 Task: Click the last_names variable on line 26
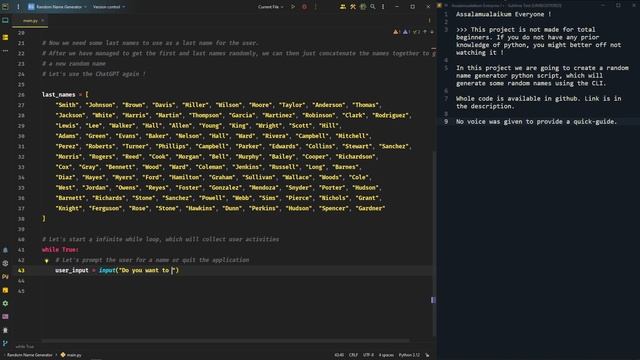tap(59, 95)
